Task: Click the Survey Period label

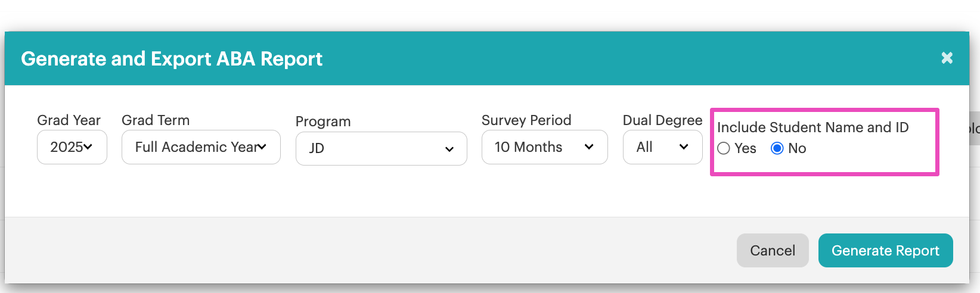Action: coord(526,120)
